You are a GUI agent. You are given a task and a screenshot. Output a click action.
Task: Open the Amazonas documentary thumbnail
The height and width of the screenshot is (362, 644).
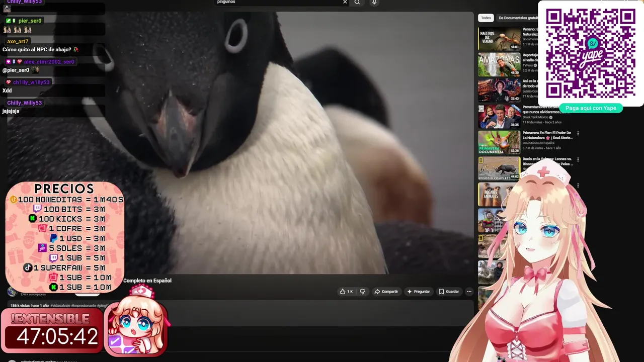(499, 64)
